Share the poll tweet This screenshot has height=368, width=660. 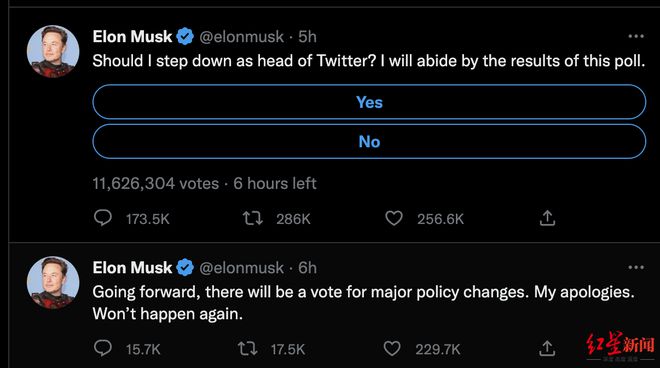(547, 218)
